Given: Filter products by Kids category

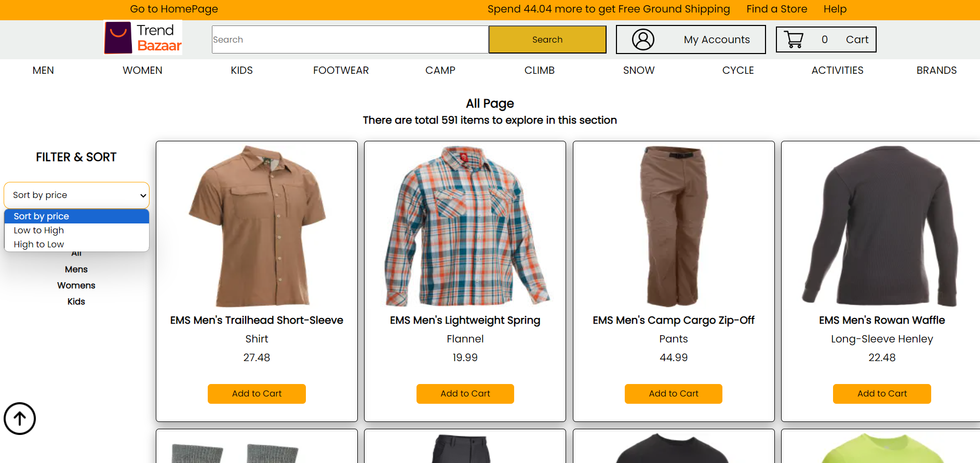Looking at the screenshot, I should [76, 301].
